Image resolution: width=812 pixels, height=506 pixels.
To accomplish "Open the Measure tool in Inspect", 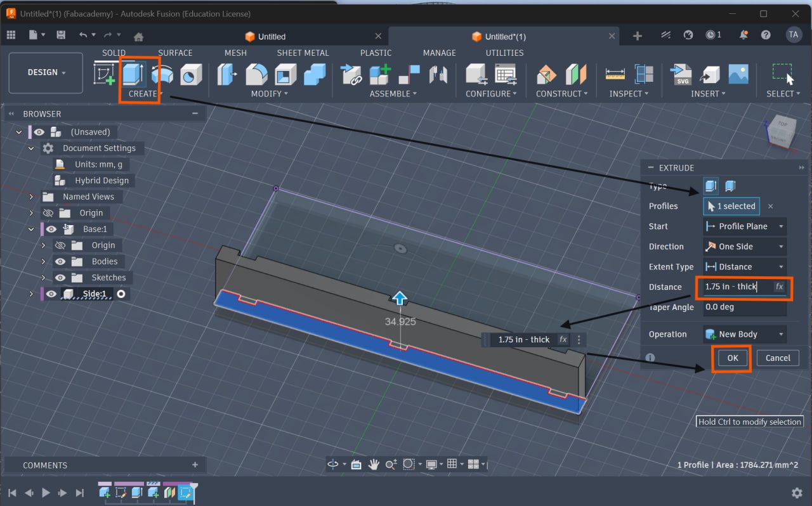I will [x=615, y=74].
